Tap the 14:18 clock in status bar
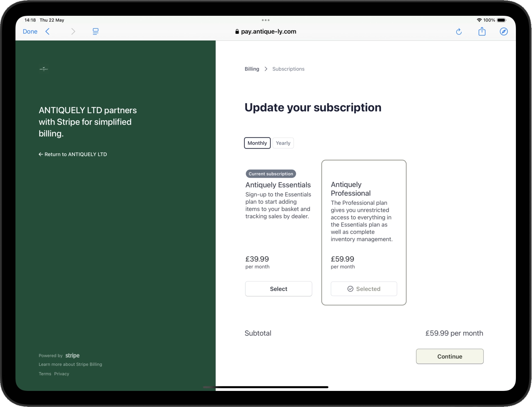 tap(30, 20)
